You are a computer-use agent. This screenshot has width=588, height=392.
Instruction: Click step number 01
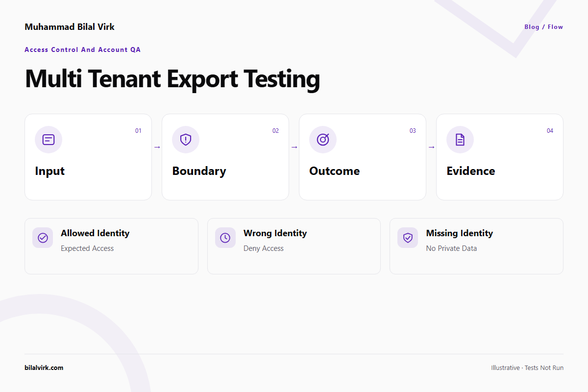[x=138, y=131]
